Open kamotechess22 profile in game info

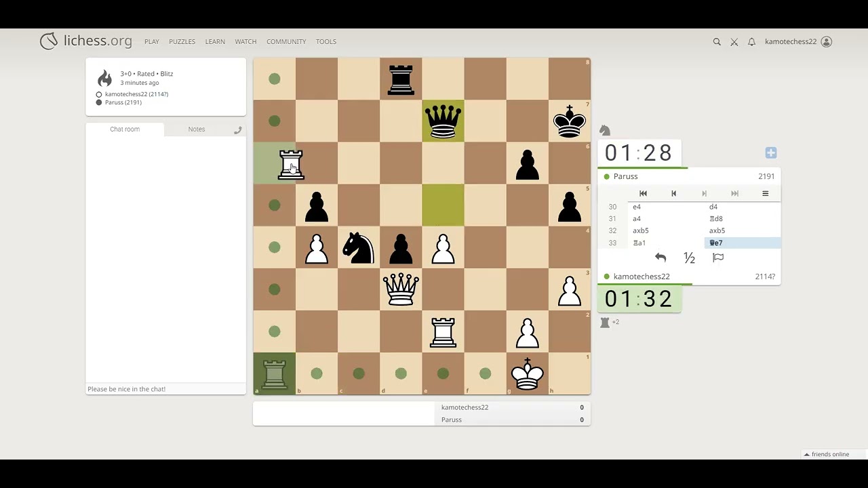click(136, 94)
